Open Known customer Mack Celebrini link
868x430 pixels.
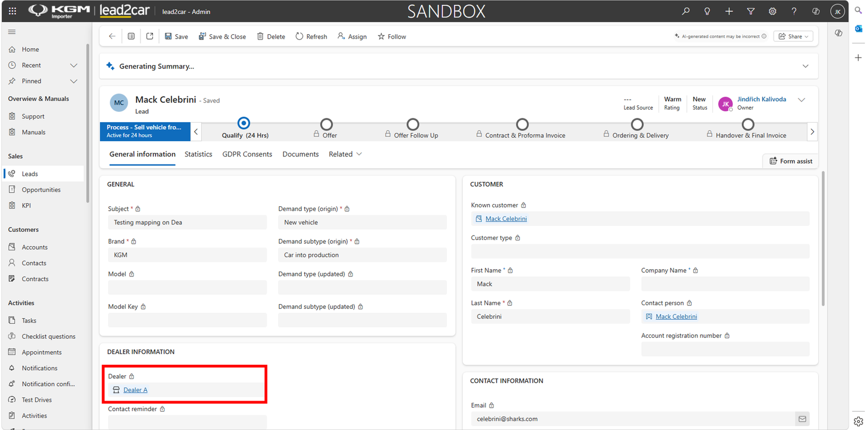[x=506, y=219]
